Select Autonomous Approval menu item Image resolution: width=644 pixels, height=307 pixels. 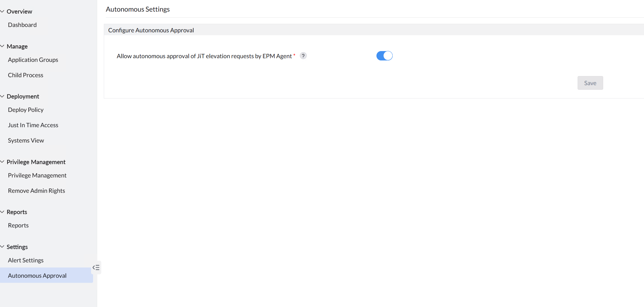pyautogui.click(x=37, y=276)
